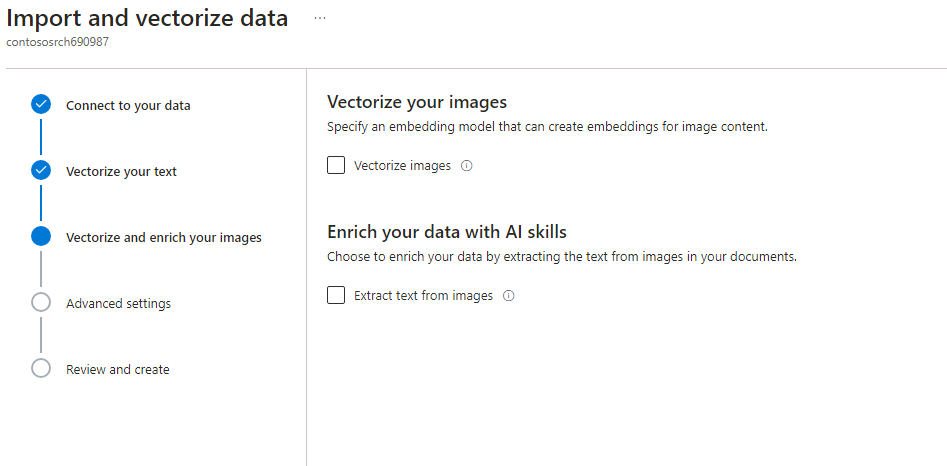Enable the Extract text from images checkbox
Viewport: 947px width, 466px height.
336,295
